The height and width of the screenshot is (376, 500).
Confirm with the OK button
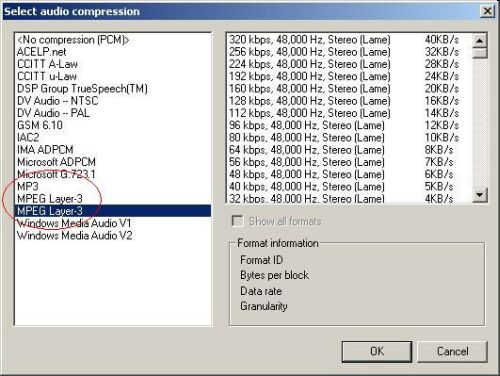(377, 351)
